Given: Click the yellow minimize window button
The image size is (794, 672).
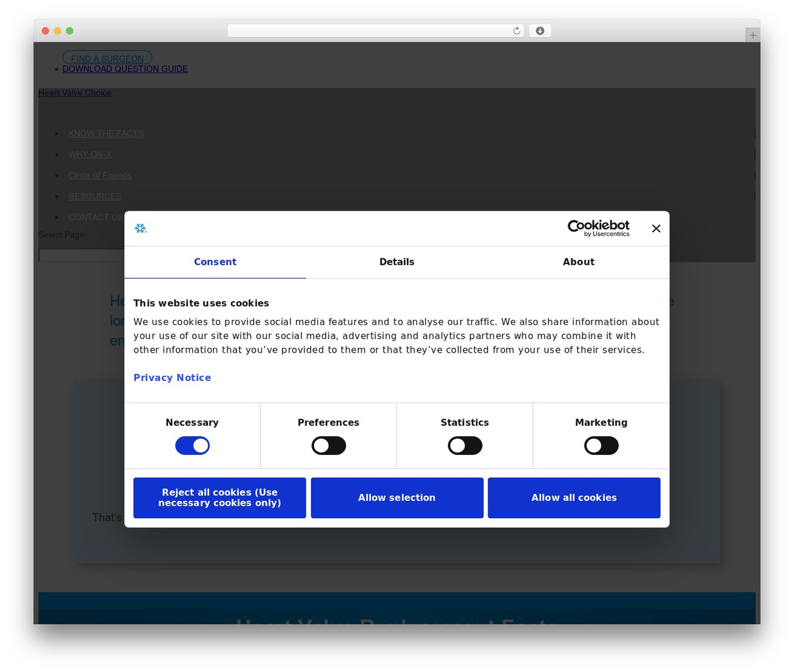Looking at the screenshot, I should (58, 31).
